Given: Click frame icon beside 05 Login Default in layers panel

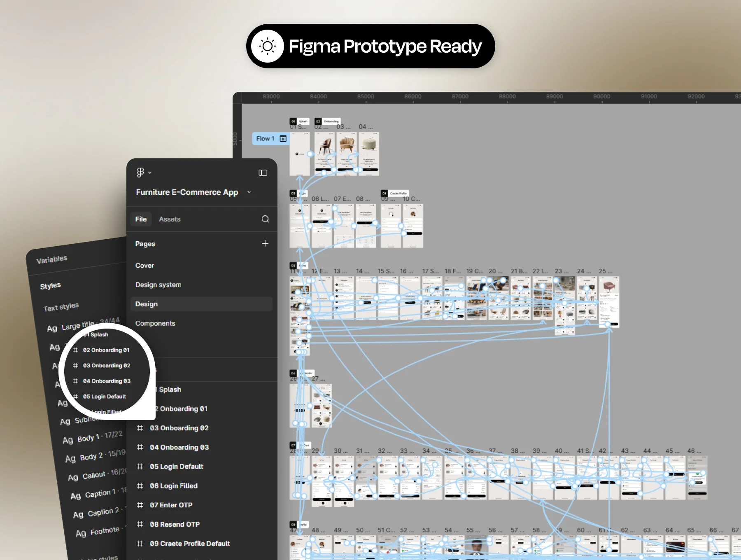Looking at the screenshot, I should (x=140, y=467).
